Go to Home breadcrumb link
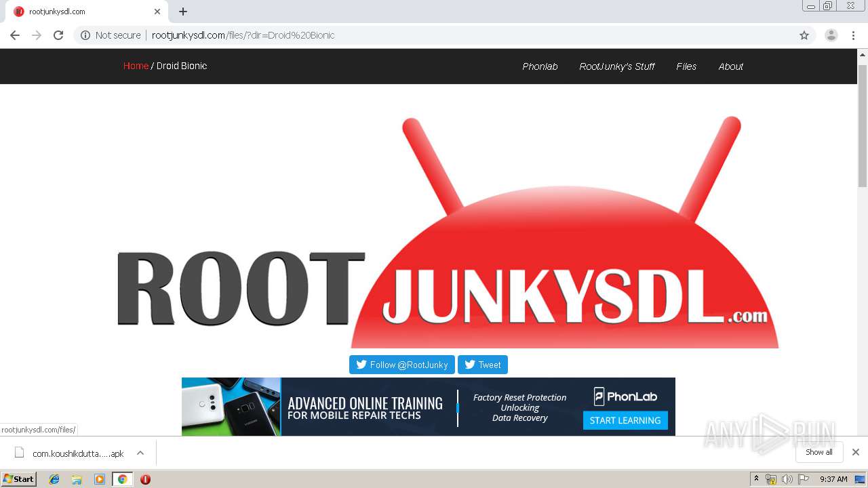868x488 pixels. coord(136,66)
